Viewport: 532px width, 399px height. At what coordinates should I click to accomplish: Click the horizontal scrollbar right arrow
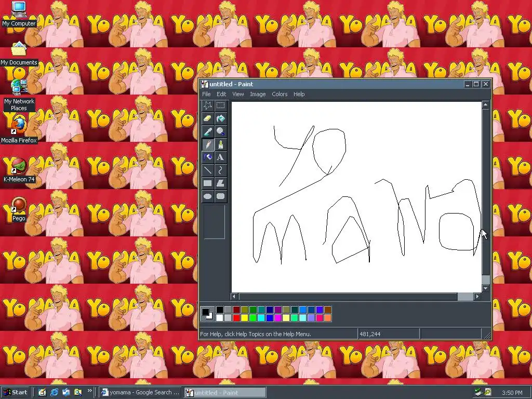click(x=477, y=296)
